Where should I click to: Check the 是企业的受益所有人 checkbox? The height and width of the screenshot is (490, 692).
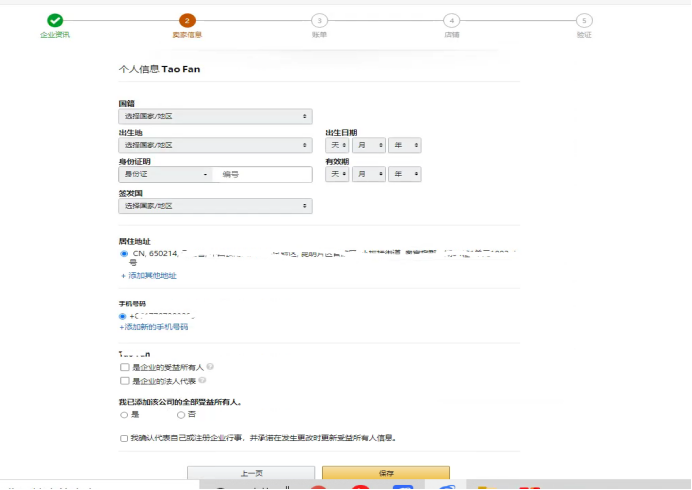tap(125, 367)
